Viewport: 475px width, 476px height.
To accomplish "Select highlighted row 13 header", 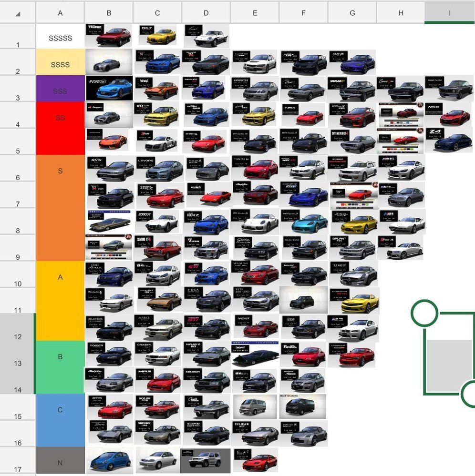I will (x=18, y=354).
